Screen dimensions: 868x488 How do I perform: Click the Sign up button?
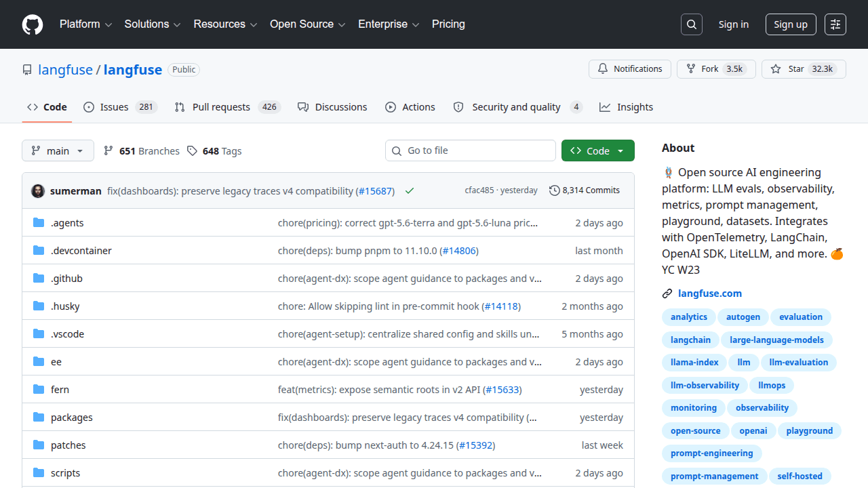pyautogui.click(x=791, y=24)
